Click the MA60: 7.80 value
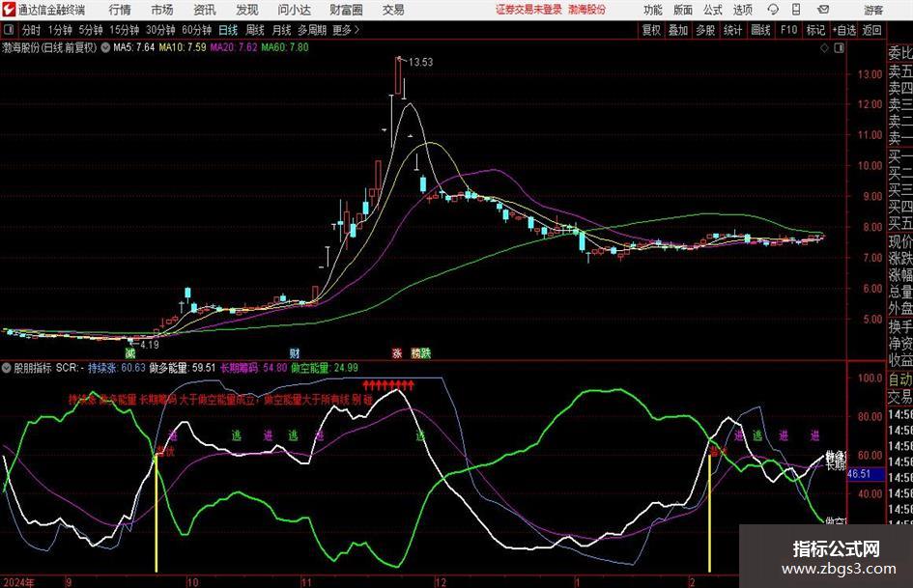This screenshot has width=913, height=588. [x=285, y=47]
